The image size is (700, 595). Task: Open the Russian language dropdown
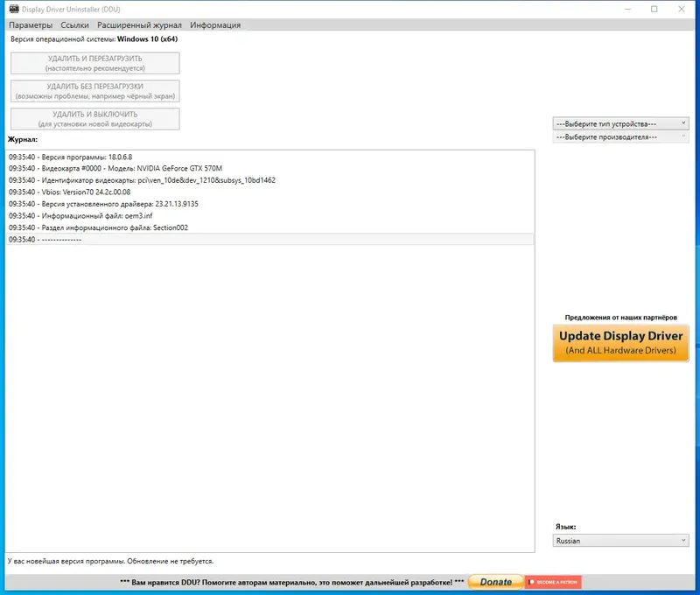coord(619,540)
